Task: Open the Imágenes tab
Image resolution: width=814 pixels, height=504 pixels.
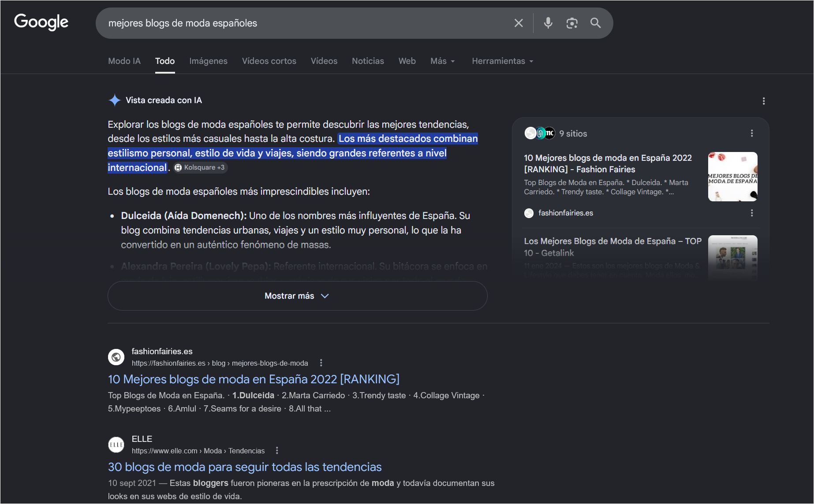Action: coord(209,61)
